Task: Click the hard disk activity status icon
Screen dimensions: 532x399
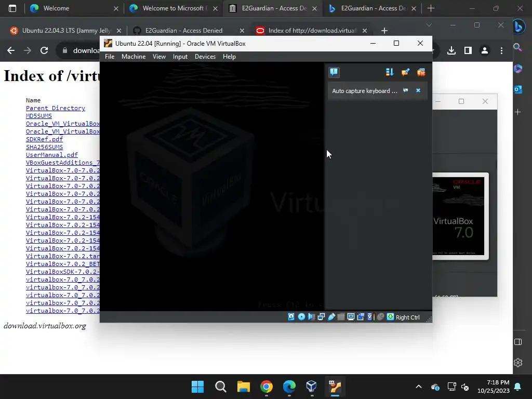Action: pos(291,317)
